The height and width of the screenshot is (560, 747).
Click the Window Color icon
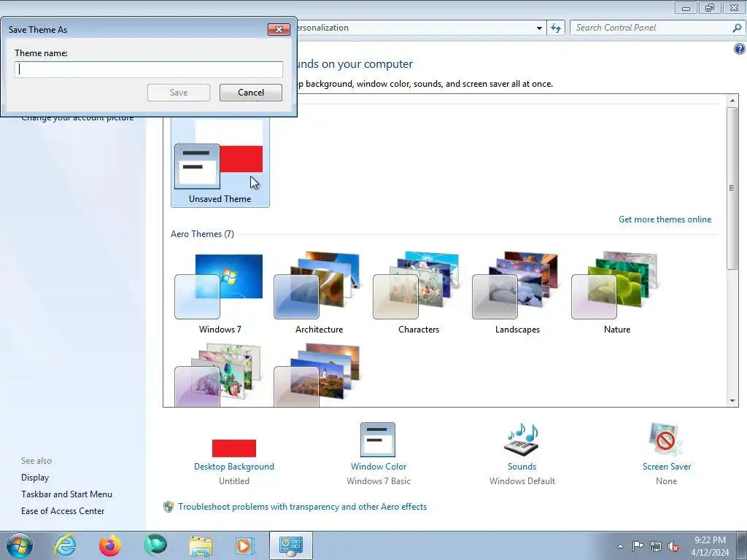378,440
